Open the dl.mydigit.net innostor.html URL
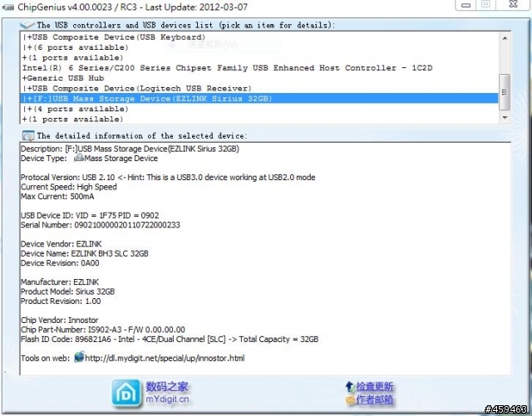 [x=165, y=358]
